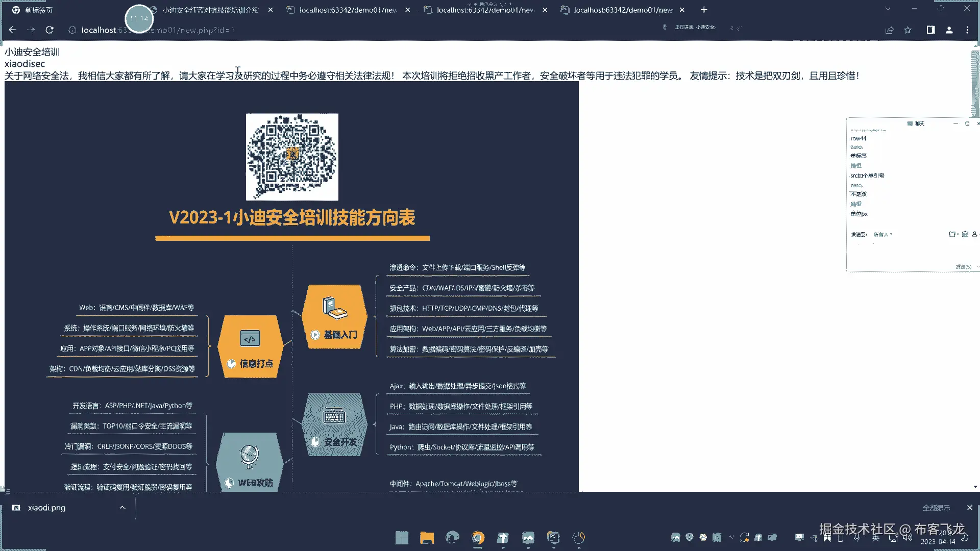The height and width of the screenshot is (551, 980).
Task: Click the share page icon
Action: (x=889, y=30)
